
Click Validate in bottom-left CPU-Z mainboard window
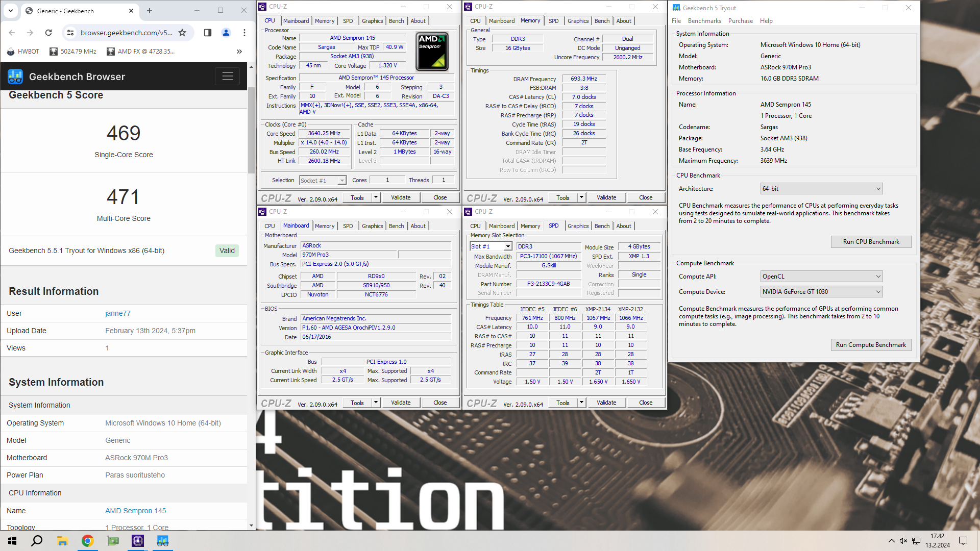point(401,403)
